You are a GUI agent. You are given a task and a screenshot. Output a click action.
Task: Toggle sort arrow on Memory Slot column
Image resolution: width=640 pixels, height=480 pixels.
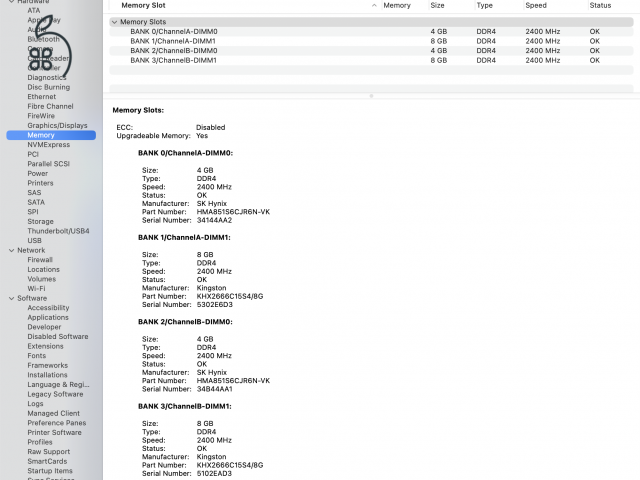[374, 5]
